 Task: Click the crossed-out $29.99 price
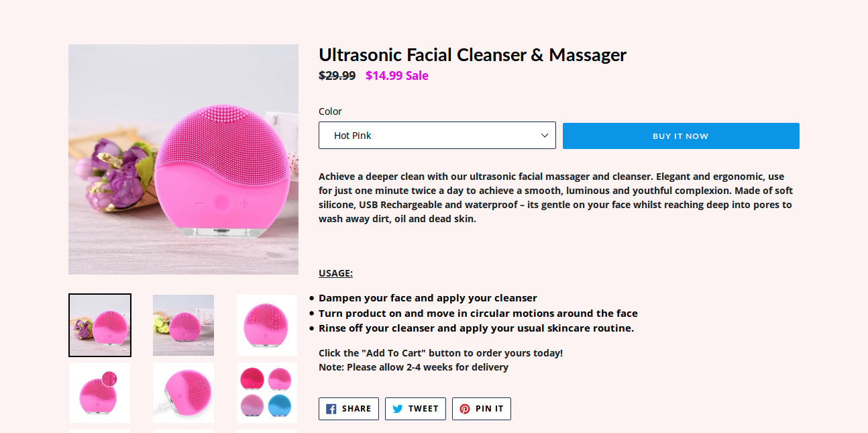click(x=337, y=75)
